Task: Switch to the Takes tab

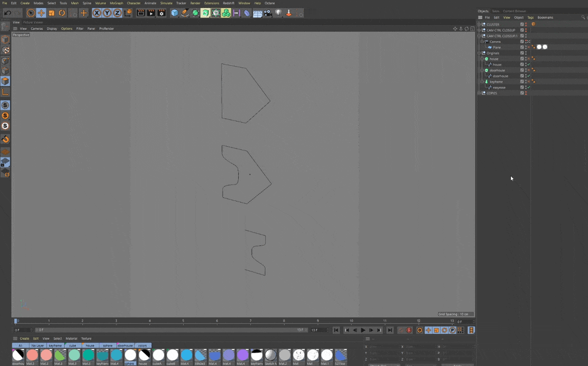Action: click(x=495, y=11)
